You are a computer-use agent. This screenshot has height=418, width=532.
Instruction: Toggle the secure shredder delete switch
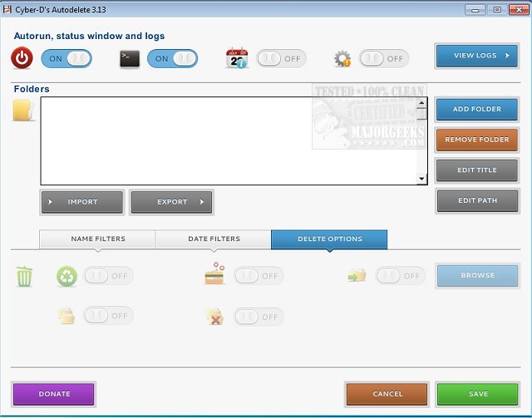tap(259, 276)
